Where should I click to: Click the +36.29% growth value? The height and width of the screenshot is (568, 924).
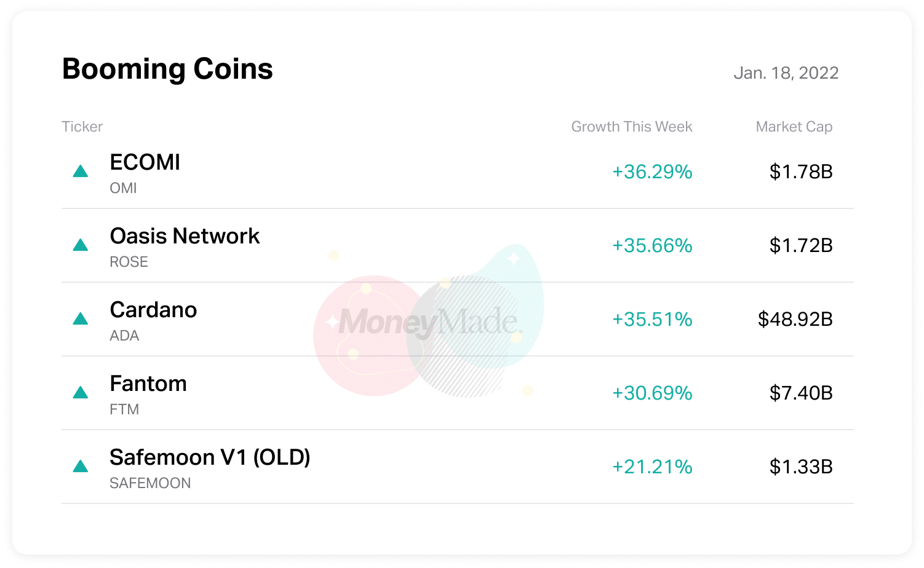[x=652, y=172]
